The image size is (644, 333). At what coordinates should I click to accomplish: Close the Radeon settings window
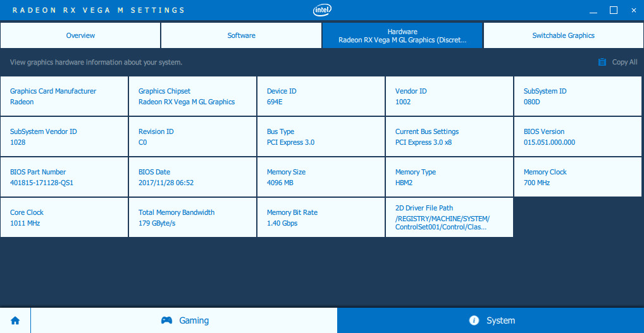[633, 10]
